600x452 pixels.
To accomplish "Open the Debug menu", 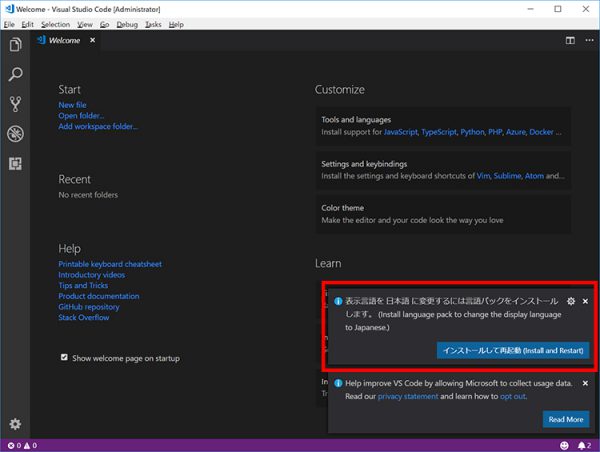I will tap(127, 24).
